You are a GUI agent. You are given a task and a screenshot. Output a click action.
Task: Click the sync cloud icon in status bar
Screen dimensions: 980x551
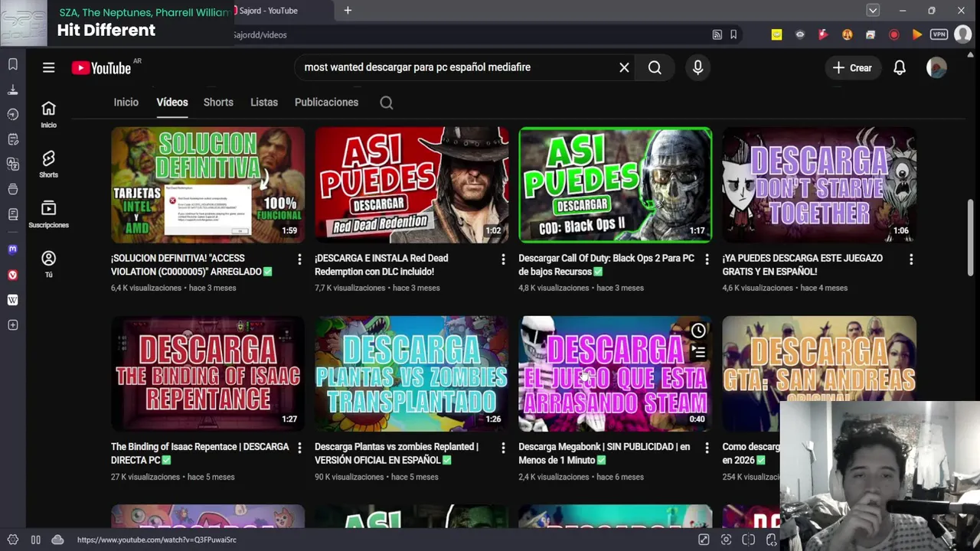click(x=57, y=540)
